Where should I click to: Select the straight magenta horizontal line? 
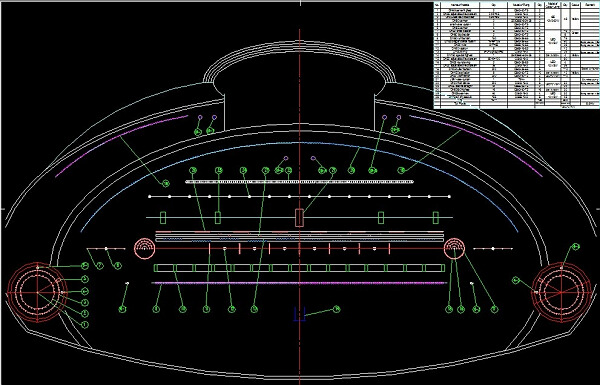(299, 283)
